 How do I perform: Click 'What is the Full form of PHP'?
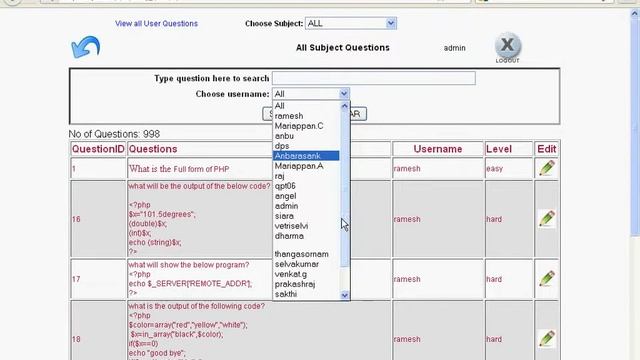click(179, 169)
